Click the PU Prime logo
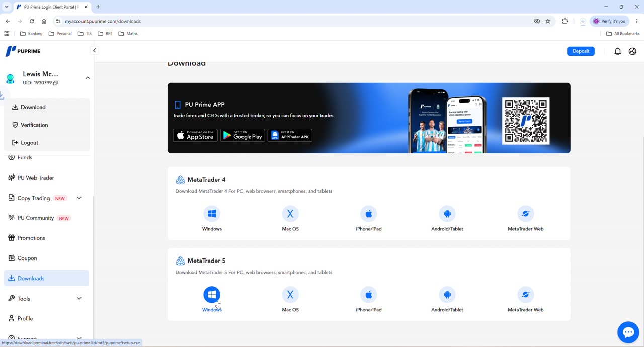 [23, 51]
